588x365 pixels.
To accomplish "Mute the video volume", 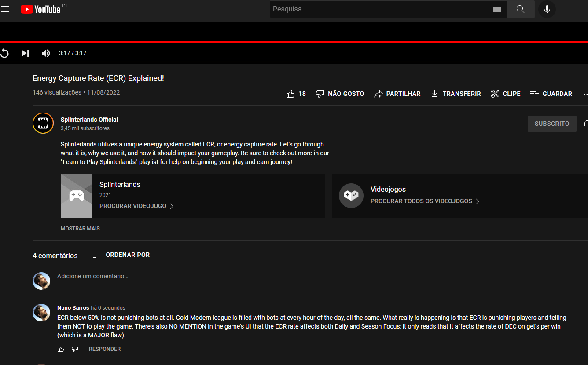I will point(46,53).
